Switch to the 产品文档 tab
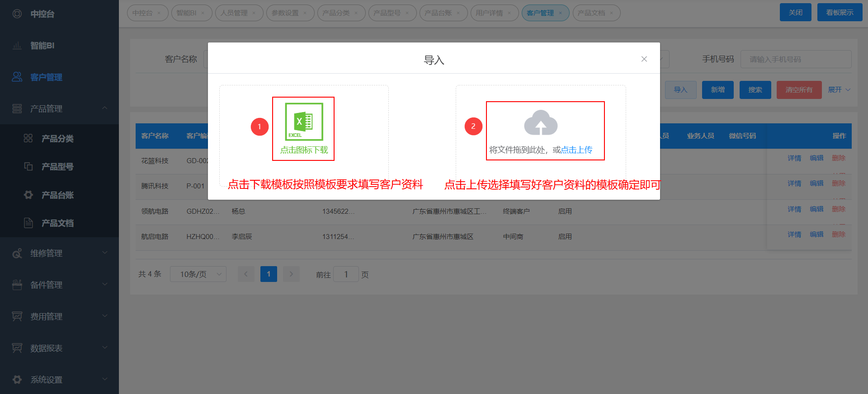This screenshot has width=868, height=394. tap(591, 13)
